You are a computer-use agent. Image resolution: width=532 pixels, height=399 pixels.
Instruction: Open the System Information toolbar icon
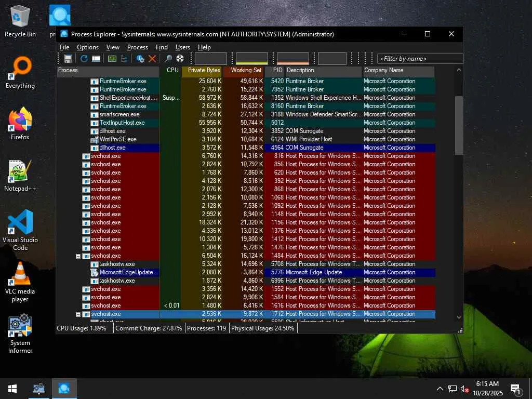click(x=96, y=59)
